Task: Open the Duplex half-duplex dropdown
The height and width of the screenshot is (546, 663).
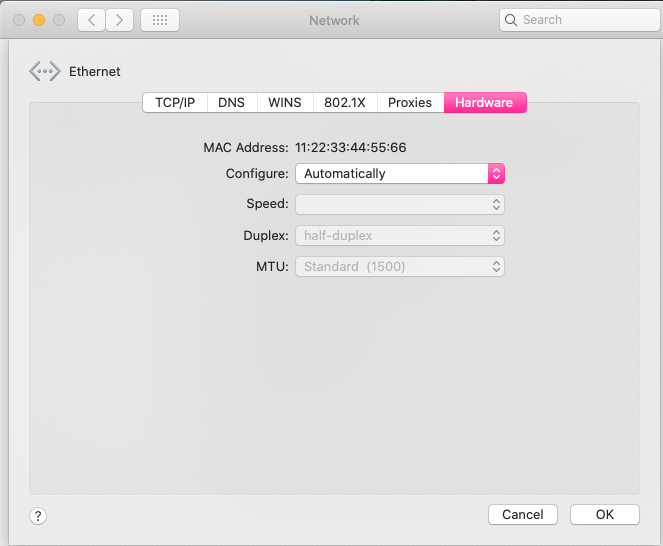Action: point(400,236)
